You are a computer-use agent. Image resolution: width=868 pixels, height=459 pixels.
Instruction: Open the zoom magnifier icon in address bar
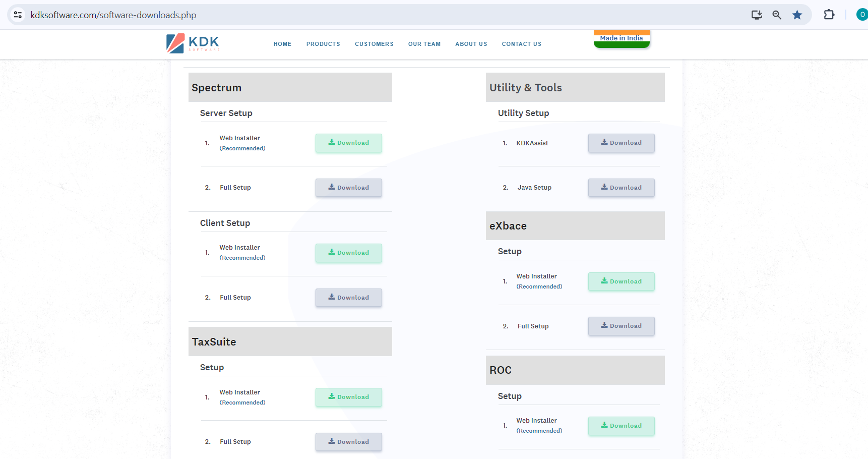click(x=777, y=15)
